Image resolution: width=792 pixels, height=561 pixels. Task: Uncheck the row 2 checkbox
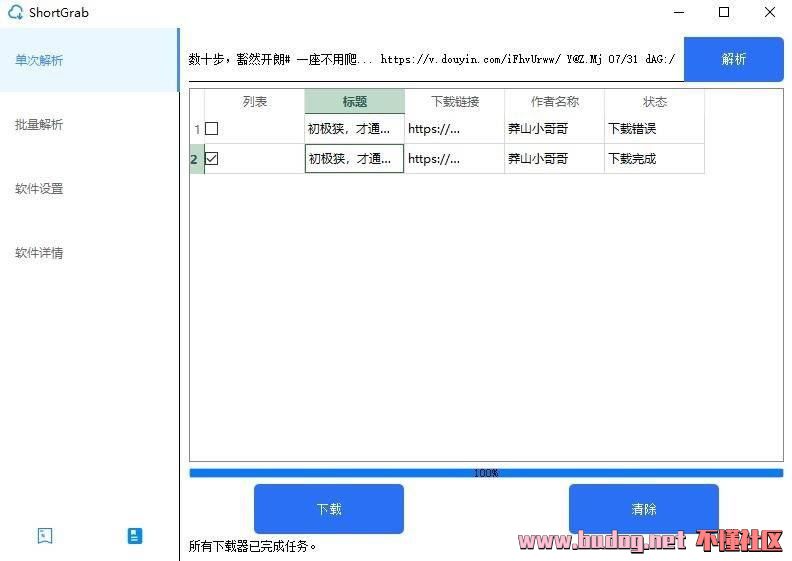pos(212,159)
